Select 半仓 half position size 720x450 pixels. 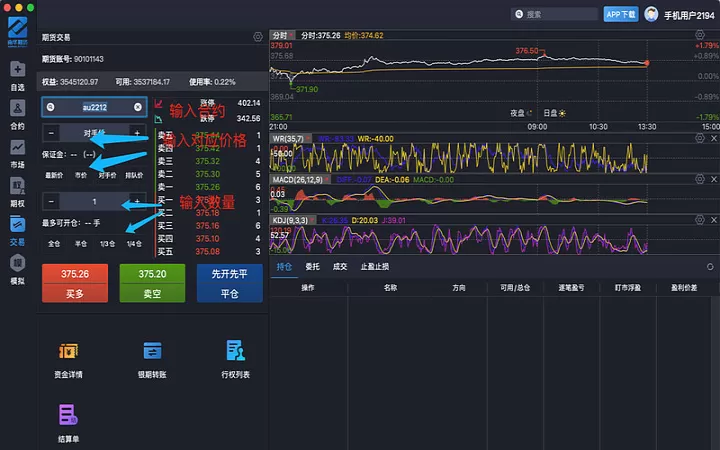click(81, 244)
